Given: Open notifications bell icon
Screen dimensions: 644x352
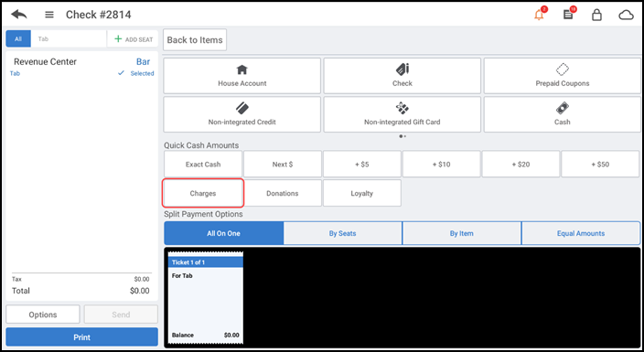Looking at the screenshot, I should [539, 15].
